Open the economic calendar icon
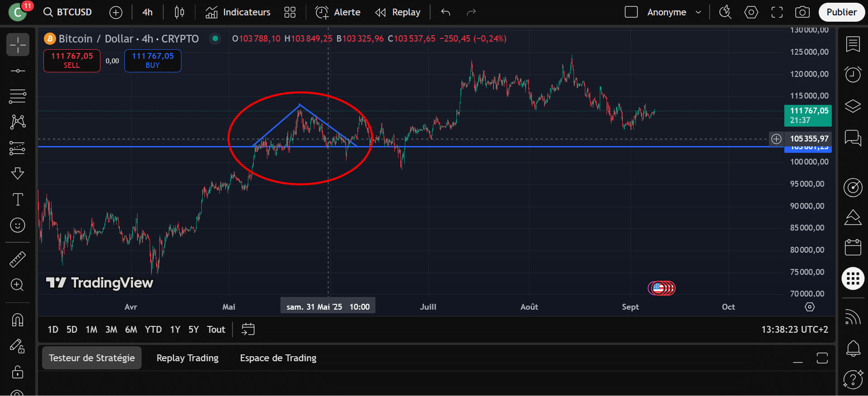The image size is (868, 396). [853, 247]
